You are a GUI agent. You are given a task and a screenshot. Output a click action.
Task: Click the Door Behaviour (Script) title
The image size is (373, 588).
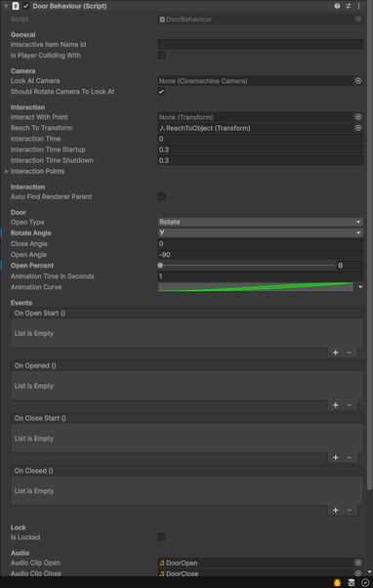click(69, 6)
